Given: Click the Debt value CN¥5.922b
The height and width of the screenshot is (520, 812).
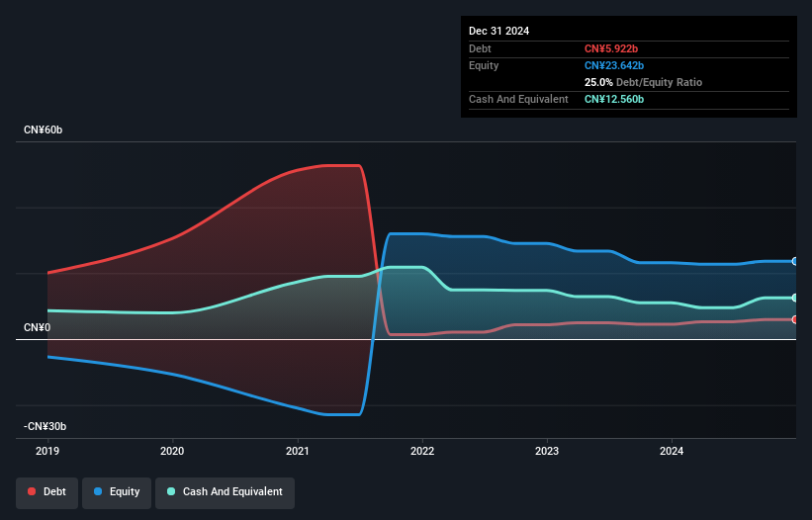Looking at the screenshot, I should [x=611, y=48].
